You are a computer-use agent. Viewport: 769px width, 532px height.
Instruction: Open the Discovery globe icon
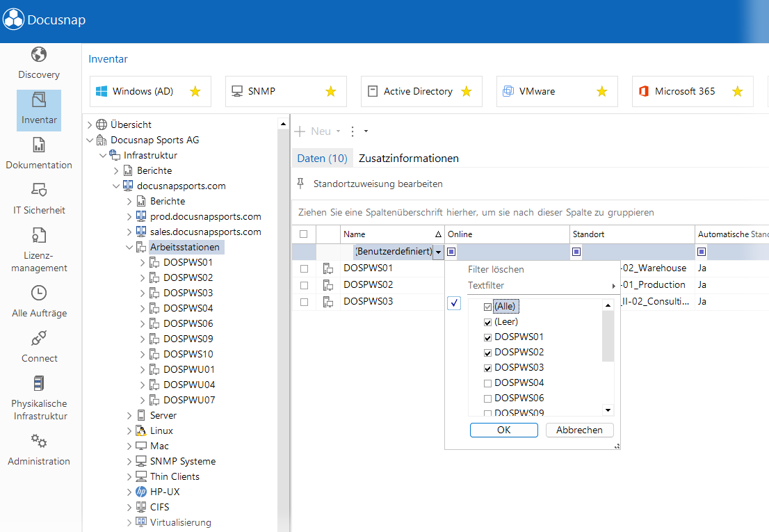pyautogui.click(x=39, y=54)
